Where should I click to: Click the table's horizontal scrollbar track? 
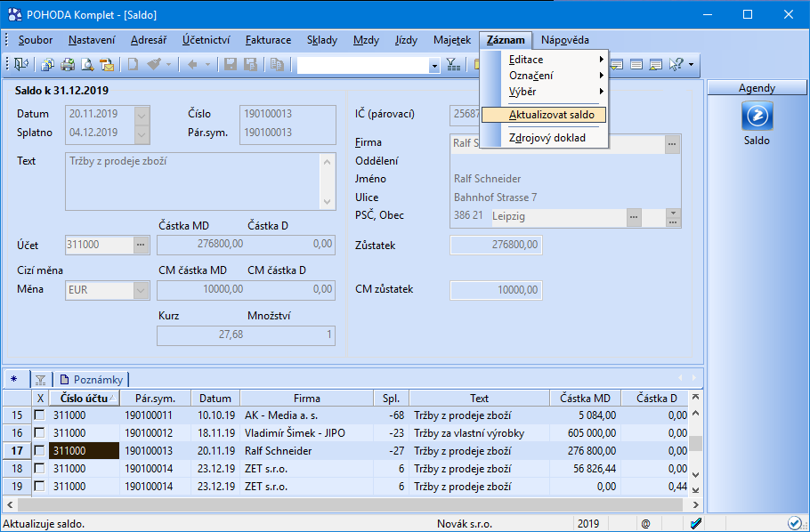pyautogui.click(x=350, y=504)
